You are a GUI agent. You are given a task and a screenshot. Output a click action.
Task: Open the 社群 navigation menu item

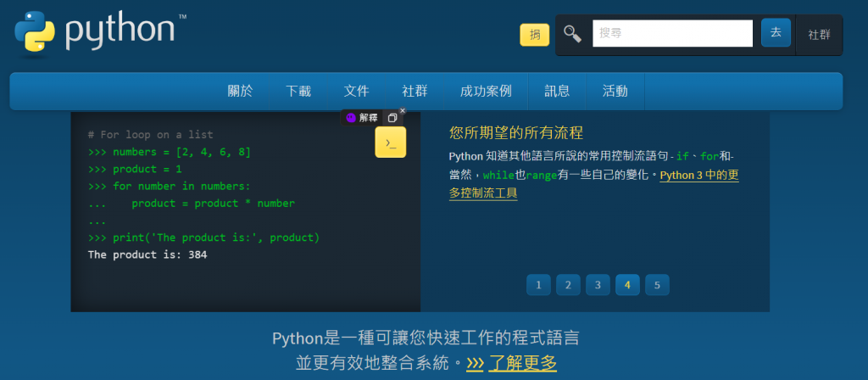click(415, 92)
